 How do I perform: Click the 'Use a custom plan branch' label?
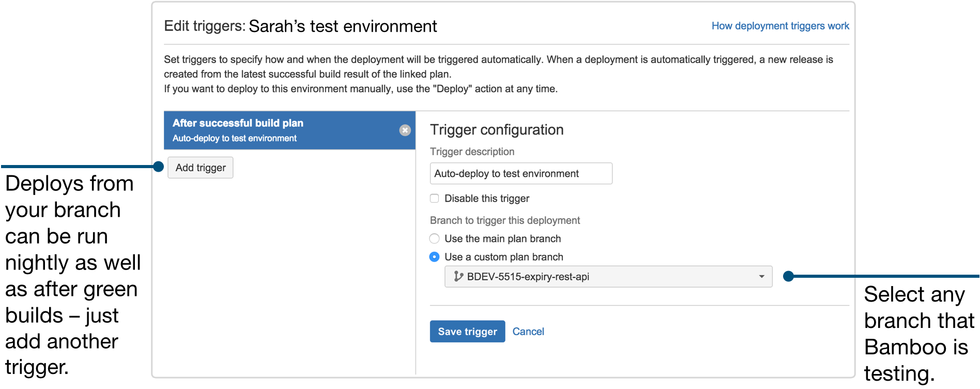[x=503, y=257]
